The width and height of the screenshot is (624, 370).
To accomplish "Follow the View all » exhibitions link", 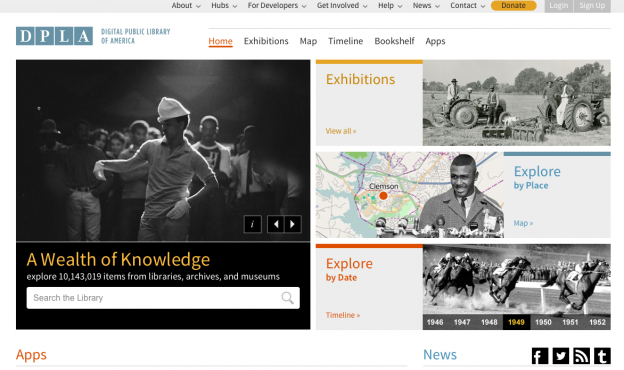I will click(341, 131).
